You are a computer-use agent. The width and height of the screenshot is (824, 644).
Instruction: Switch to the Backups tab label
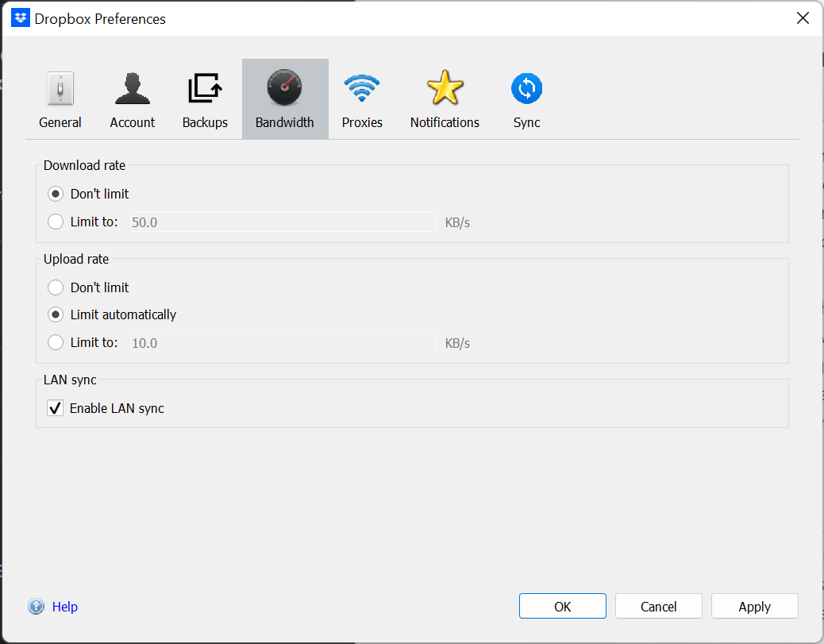205,122
